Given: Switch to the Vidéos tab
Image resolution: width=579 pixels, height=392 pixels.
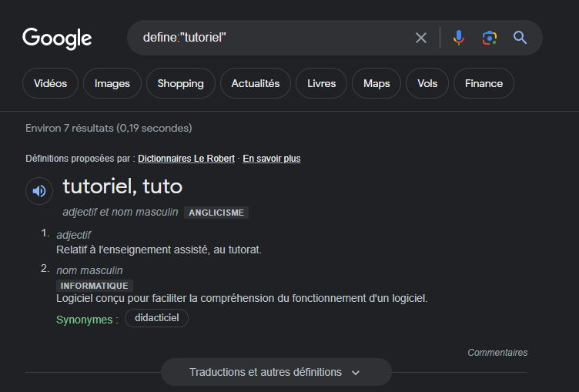Looking at the screenshot, I should pos(50,83).
